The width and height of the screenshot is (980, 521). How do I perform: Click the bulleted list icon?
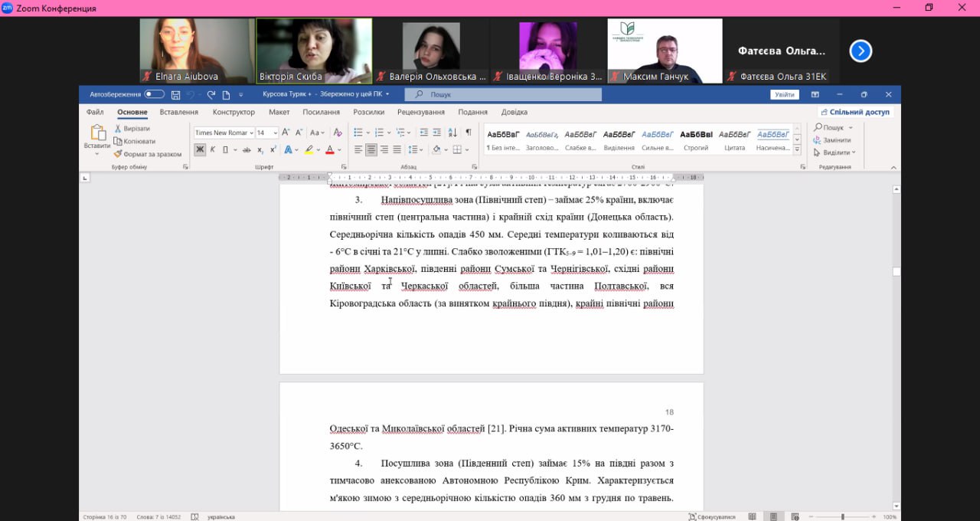pos(358,133)
